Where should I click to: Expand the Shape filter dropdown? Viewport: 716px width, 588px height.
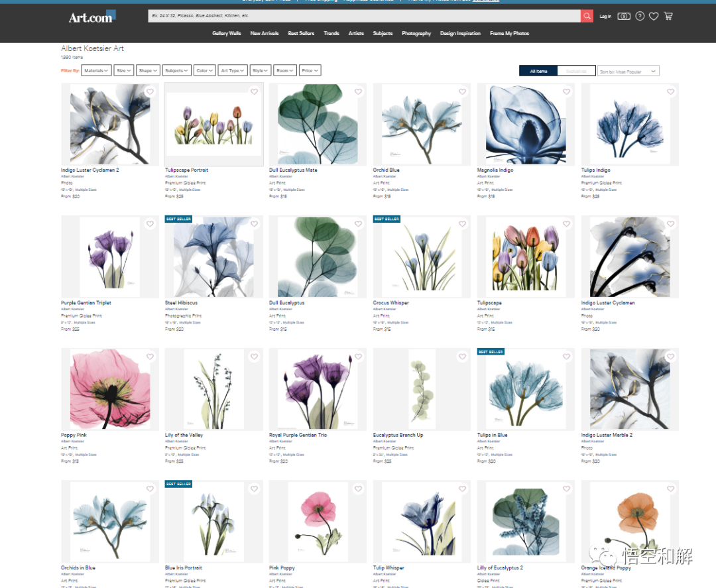[x=148, y=70]
